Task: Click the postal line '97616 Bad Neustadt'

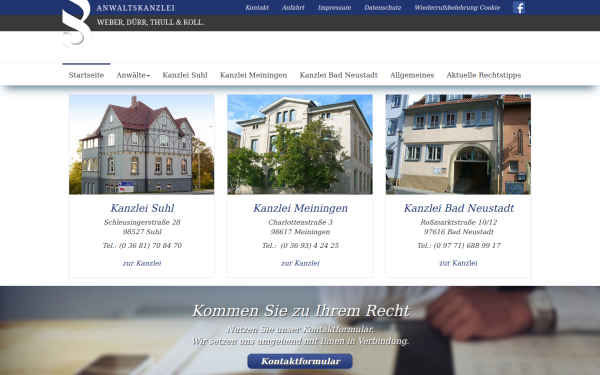Action: click(458, 232)
